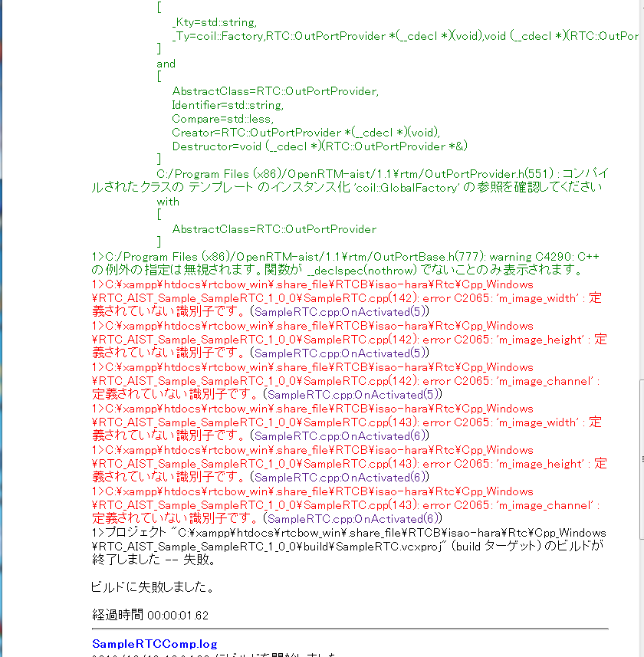Click the line starting '_Ty=coil::Factory,RTC::OutPortProvider'
This screenshot has height=657, width=644.
405,36
